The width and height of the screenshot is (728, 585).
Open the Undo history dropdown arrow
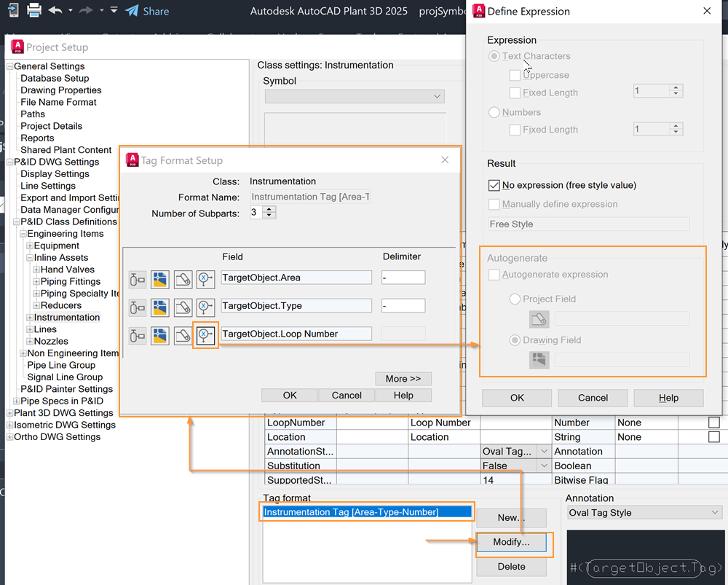click(71, 10)
